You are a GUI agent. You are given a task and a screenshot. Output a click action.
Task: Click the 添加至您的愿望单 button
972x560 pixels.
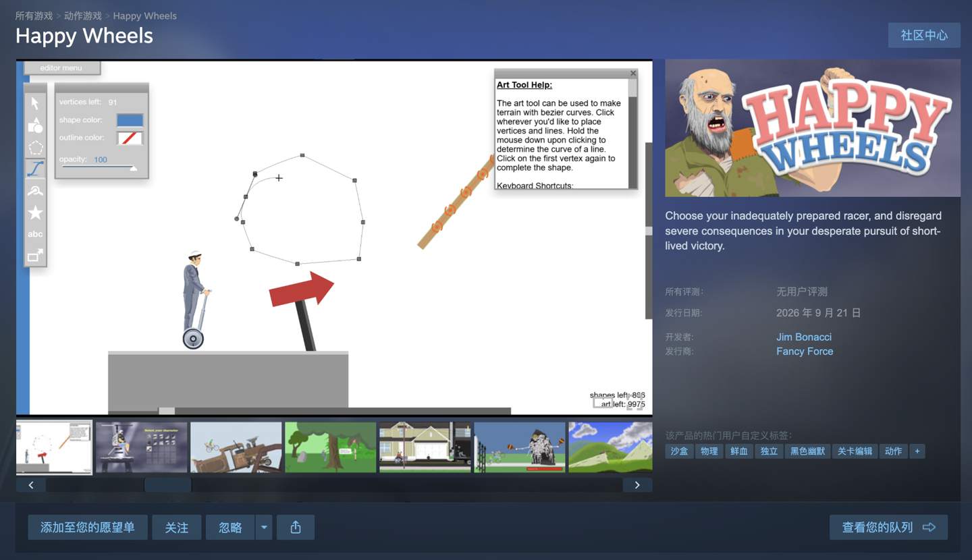coord(88,528)
